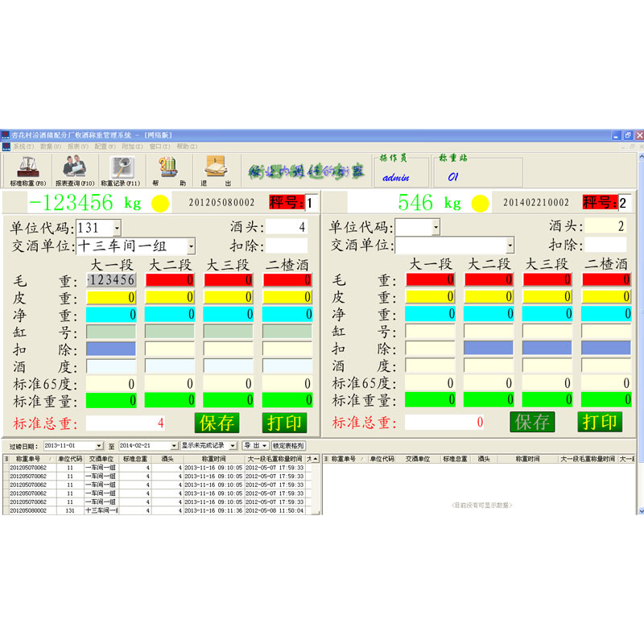Click the main window scroll-down arrow
The height and width of the screenshot is (644, 644).
pyautogui.click(x=641, y=511)
